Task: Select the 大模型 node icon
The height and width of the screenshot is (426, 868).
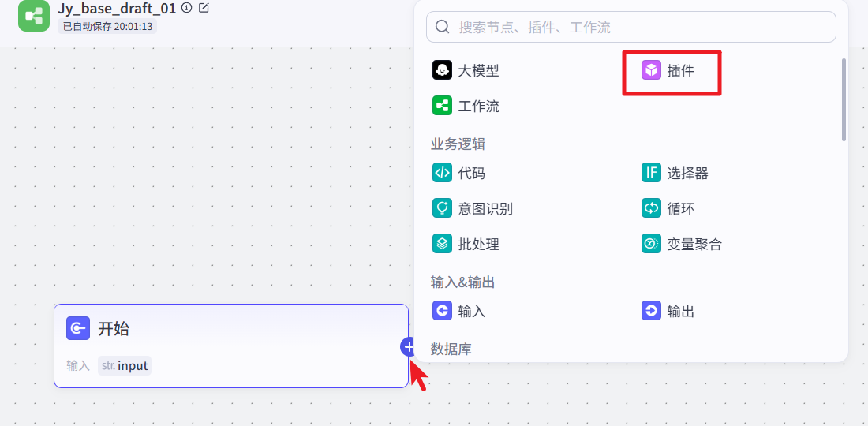Action: click(x=442, y=70)
